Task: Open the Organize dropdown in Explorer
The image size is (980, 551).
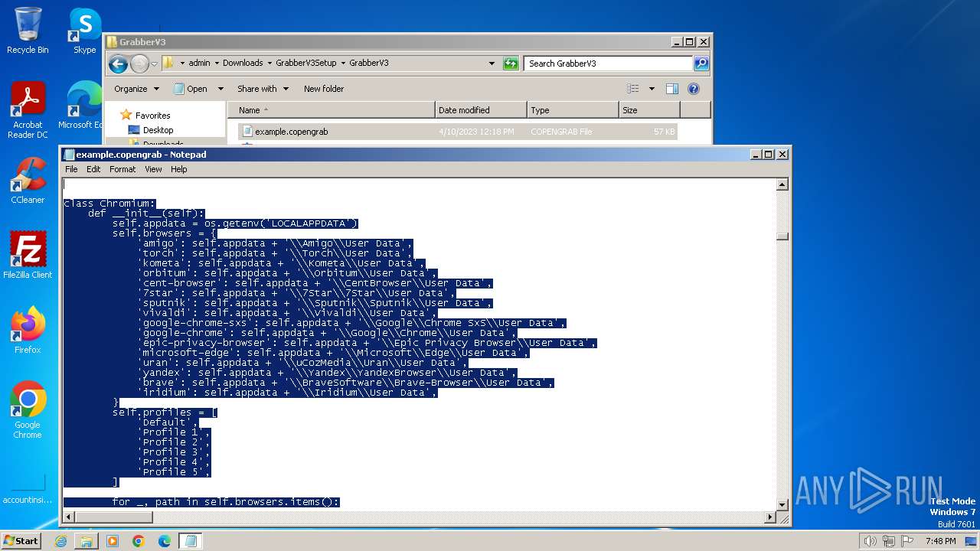Action: (x=136, y=89)
